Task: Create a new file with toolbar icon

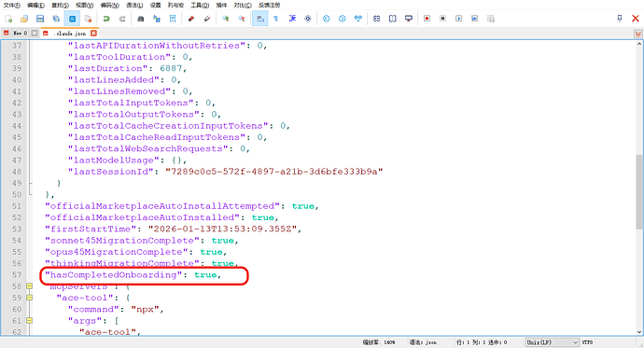Action: (x=8, y=19)
